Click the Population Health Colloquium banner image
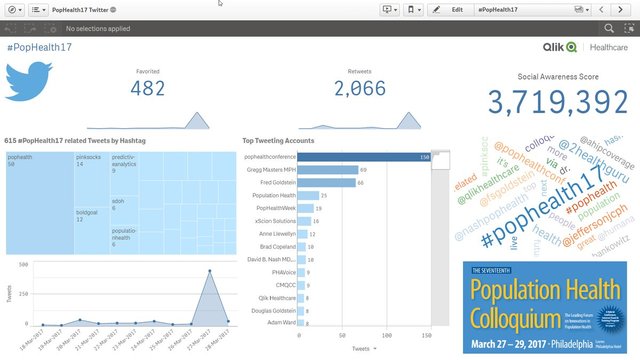This screenshot has height=360, width=640. (545, 307)
